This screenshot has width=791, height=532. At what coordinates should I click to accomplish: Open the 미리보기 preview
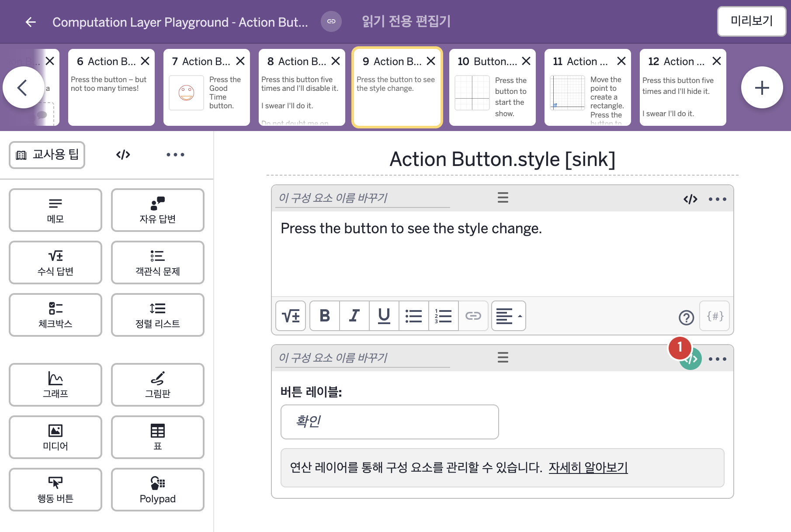[752, 21]
